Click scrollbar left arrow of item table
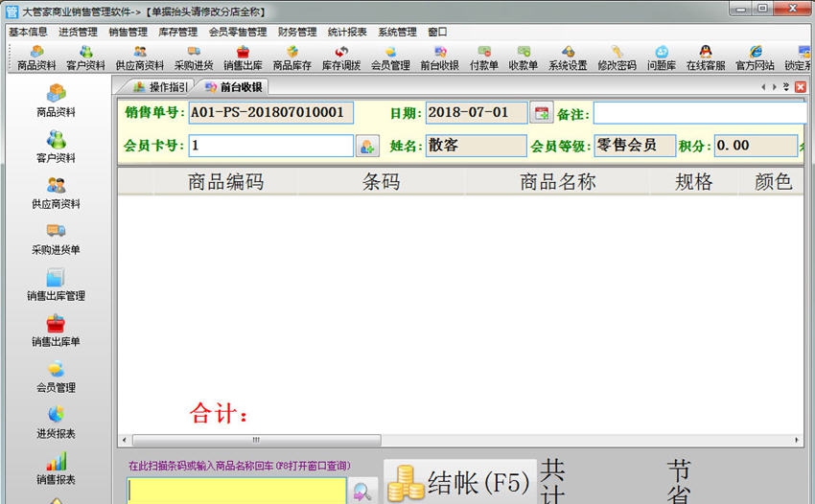 tap(125, 440)
